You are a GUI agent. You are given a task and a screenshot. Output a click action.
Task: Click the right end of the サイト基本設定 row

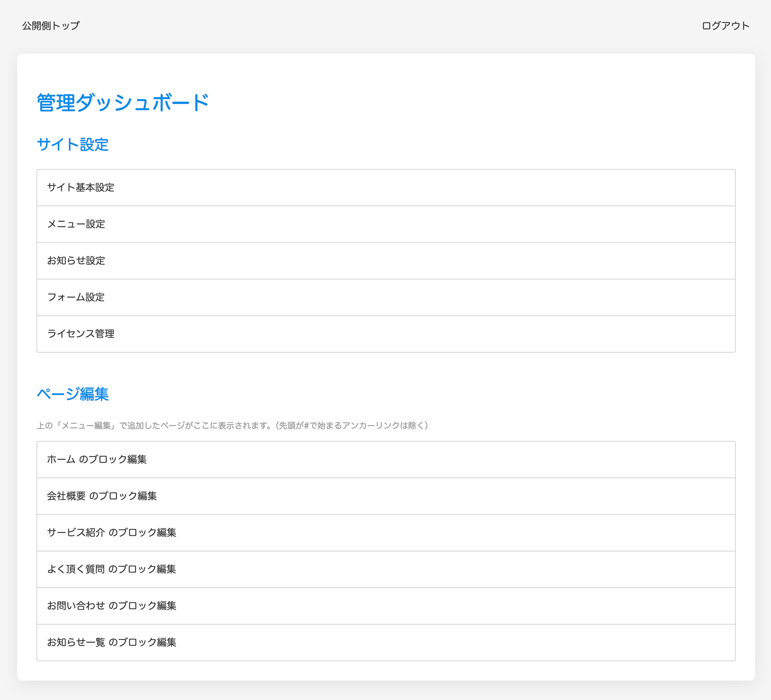point(719,187)
